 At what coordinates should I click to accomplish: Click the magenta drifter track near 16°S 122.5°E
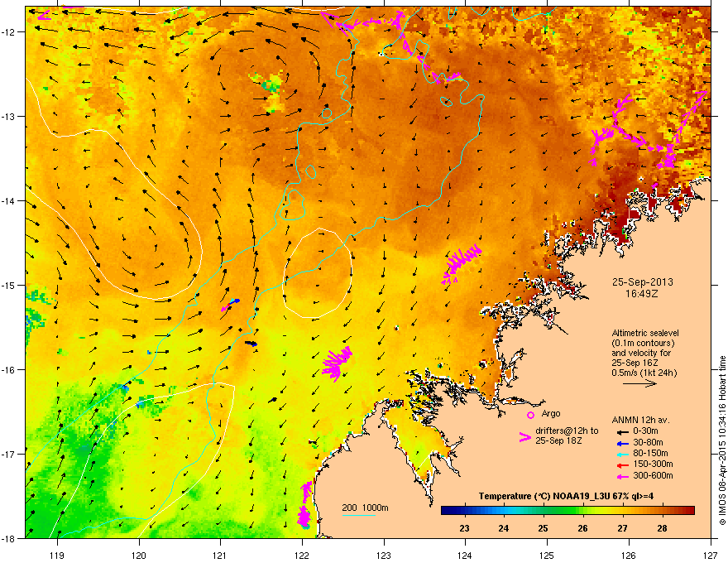tap(338, 363)
